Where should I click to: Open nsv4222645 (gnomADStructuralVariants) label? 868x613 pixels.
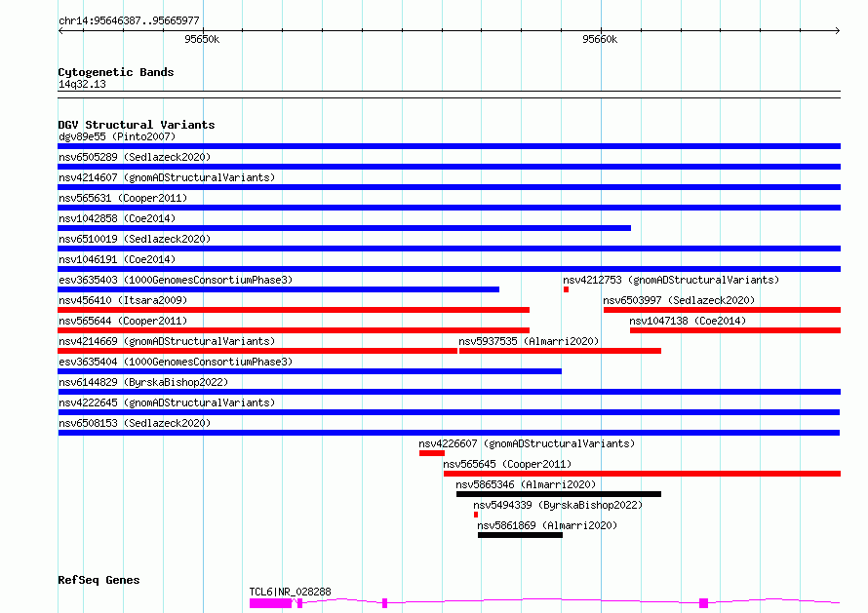tap(167, 402)
